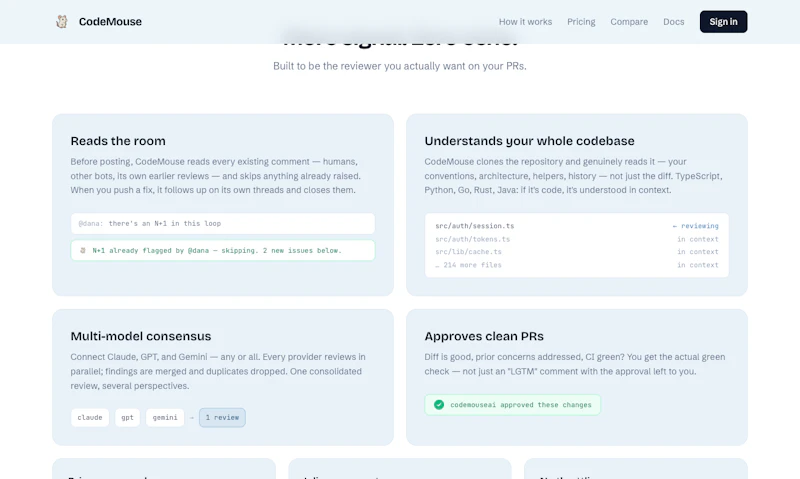Screen dimensions: 800x479
Task: Open the Compare page
Action: (x=629, y=22)
